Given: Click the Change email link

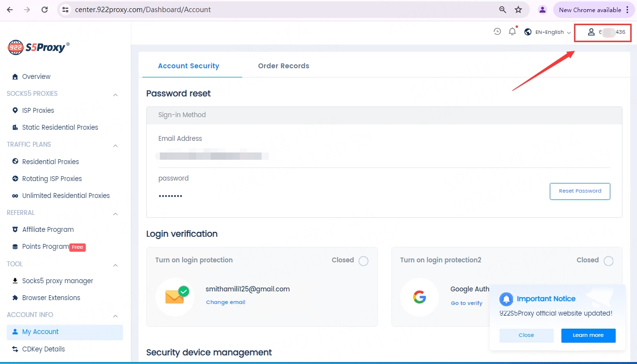Looking at the screenshot, I should 226,302.
